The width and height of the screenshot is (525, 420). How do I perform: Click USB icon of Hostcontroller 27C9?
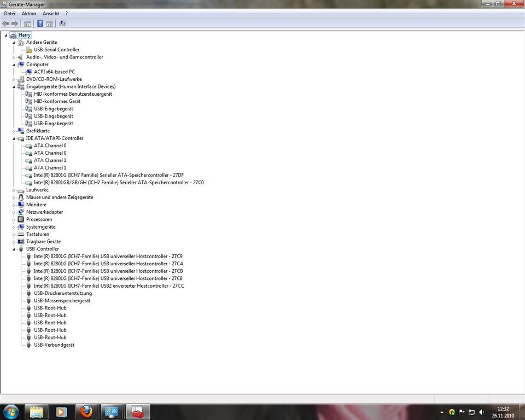pyautogui.click(x=29, y=256)
